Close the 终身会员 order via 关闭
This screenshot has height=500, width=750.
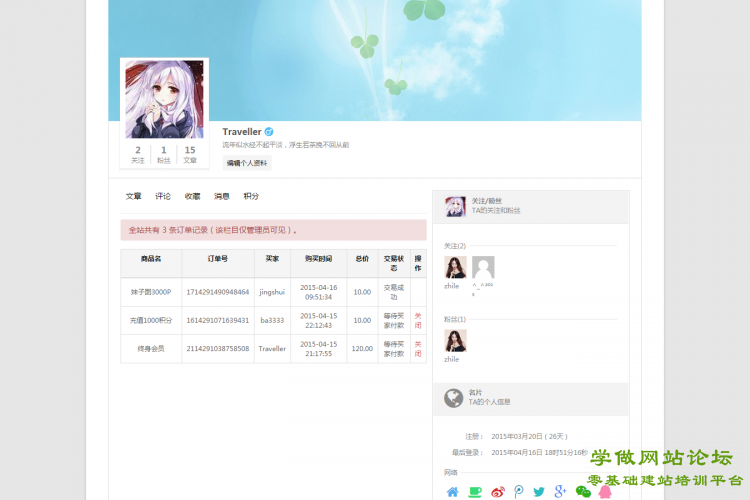point(418,348)
